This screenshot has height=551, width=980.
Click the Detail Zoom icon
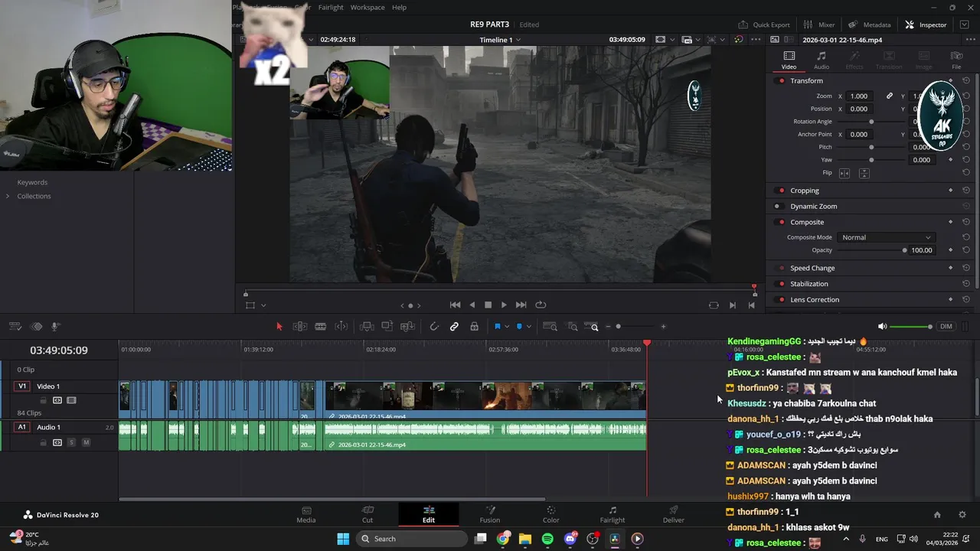(573, 327)
